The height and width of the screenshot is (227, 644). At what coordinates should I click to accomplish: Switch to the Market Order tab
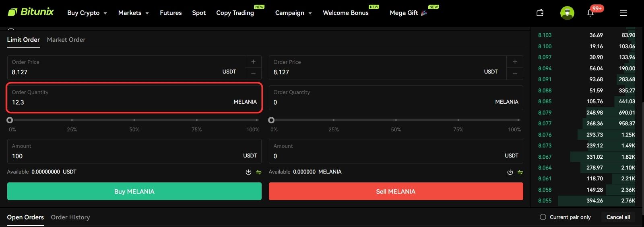click(x=66, y=40)
